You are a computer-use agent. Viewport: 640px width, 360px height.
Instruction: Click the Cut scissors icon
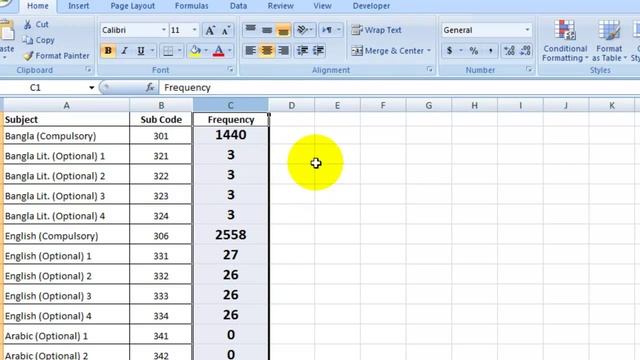tap(28, 24)
